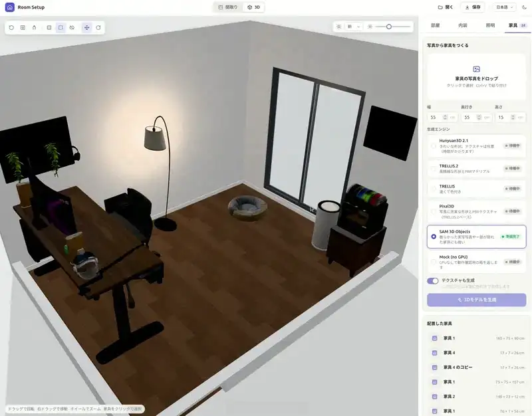
Task: Switch to dark mode with the moon icon
Action: pos(524,7)
